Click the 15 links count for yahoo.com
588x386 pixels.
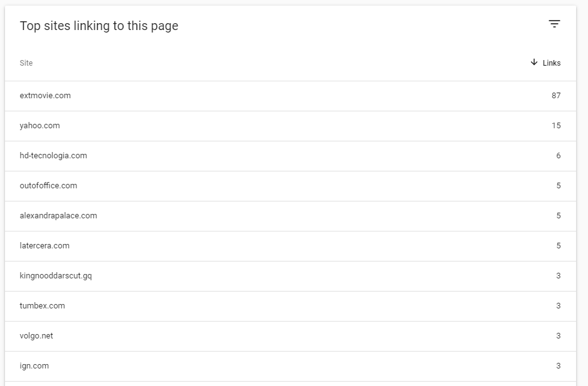pos(556,126)
